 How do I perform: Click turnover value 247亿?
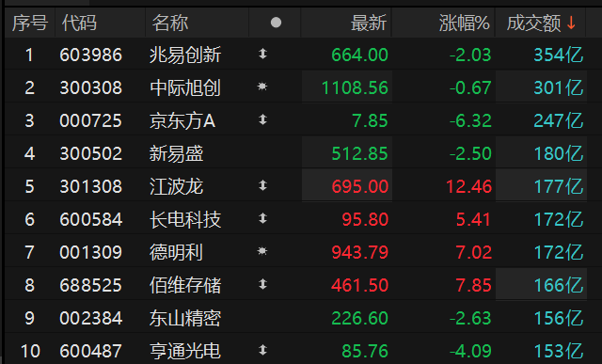tap(559, 121)
